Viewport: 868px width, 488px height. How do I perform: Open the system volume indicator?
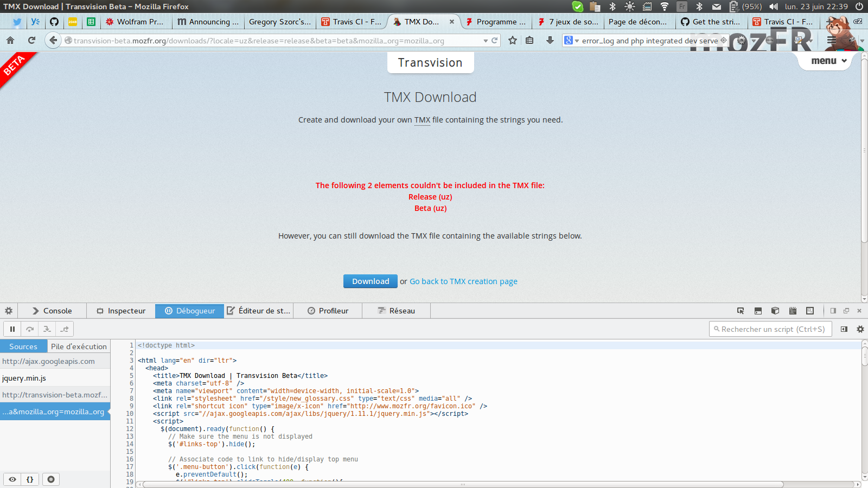pyautogui.click(x=774, y=7)
